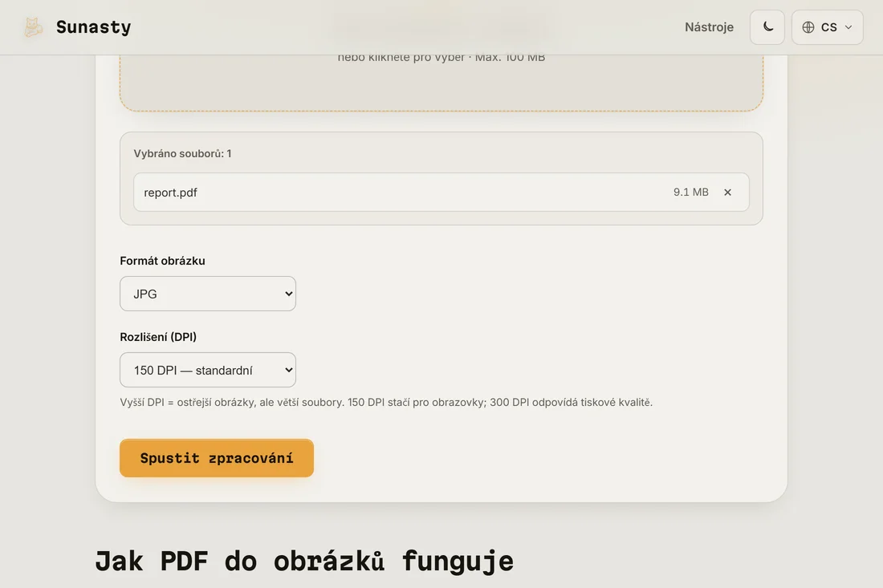Start processing with Spustit zpracování button
Image resolution: width=883 pixels, height=588 pixels.
click(217, 458)
